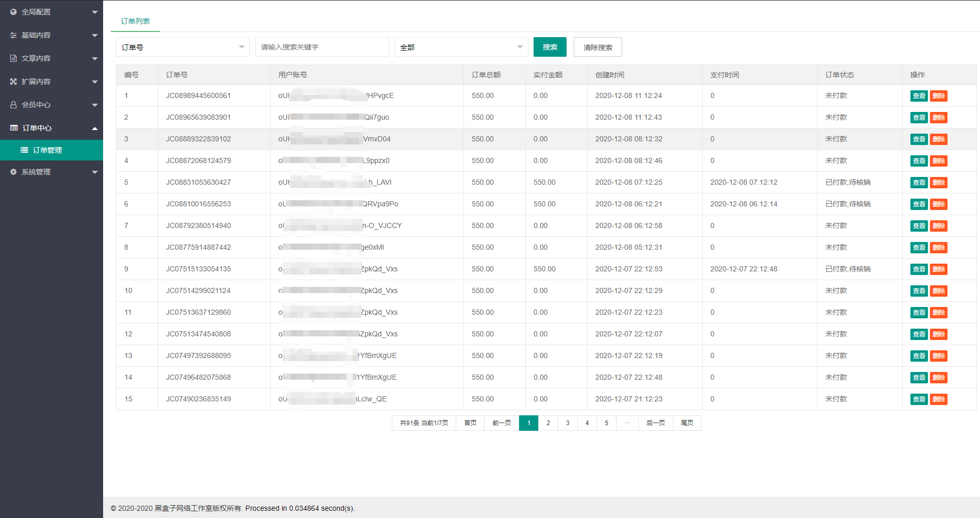Open the 会员中心 sidebar menu
Viewport: 980px width, 518px height.
(52, 105)
